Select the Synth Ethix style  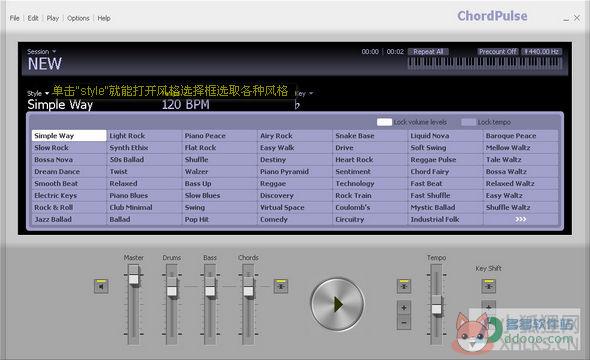[x=144, y=148]
